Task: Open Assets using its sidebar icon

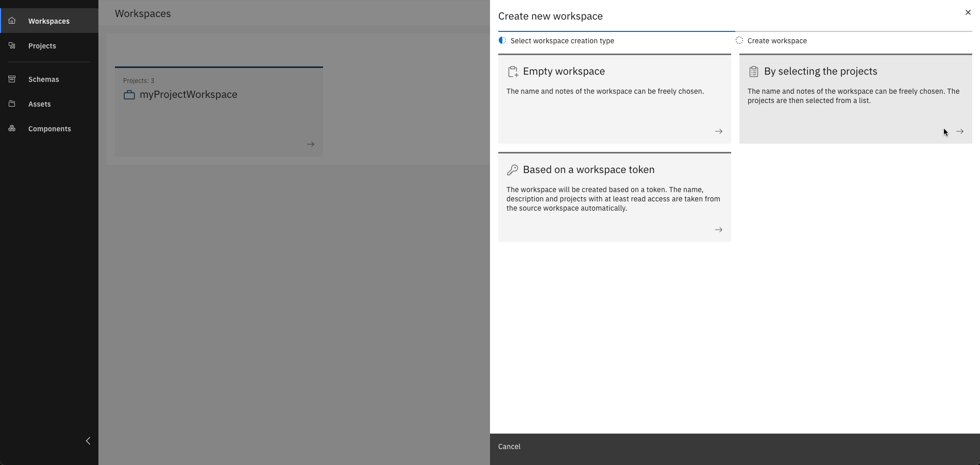Action: point(11,104)
